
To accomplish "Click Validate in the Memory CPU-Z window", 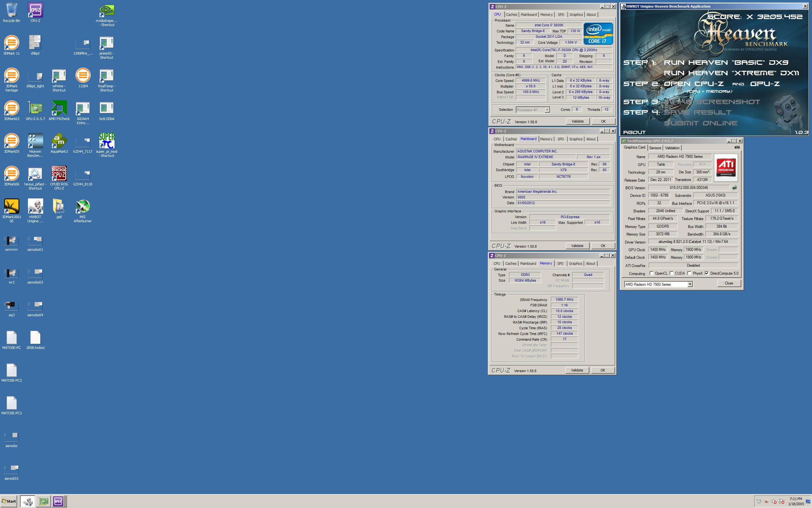I will [x=577, y=370].
